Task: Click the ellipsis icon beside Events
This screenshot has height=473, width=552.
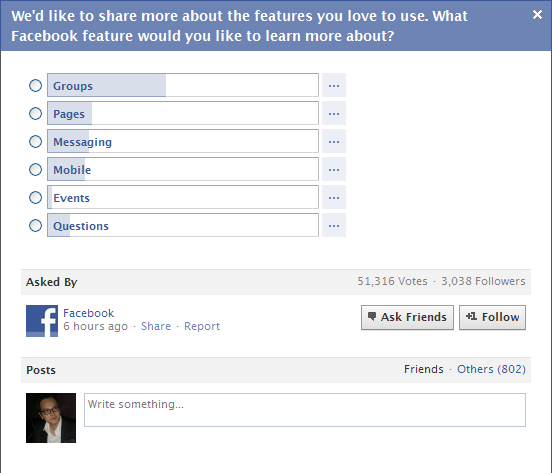Action: (x=334, y=197)
